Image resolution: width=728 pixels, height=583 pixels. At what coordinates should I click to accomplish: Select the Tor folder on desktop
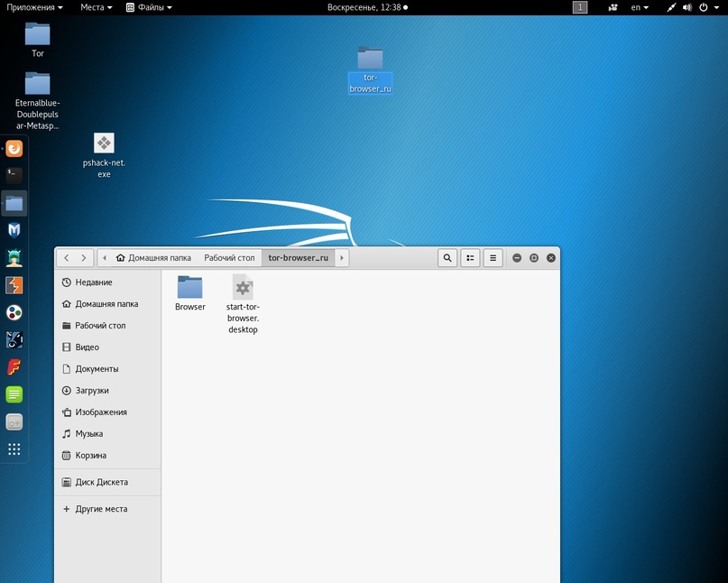(x=38, y=40)
